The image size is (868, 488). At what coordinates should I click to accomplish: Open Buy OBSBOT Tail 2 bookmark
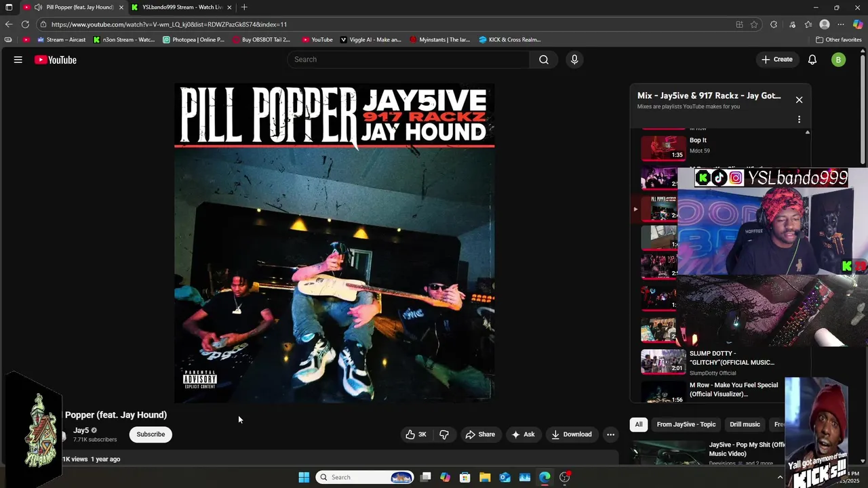pyautogui.click(x=261, y=39)
